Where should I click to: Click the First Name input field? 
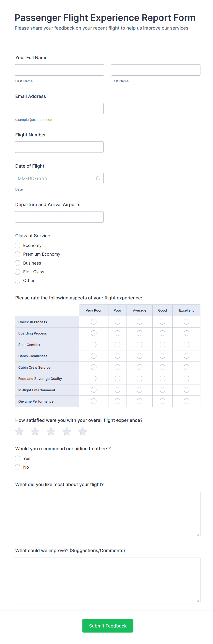click(x=59, y=70)
